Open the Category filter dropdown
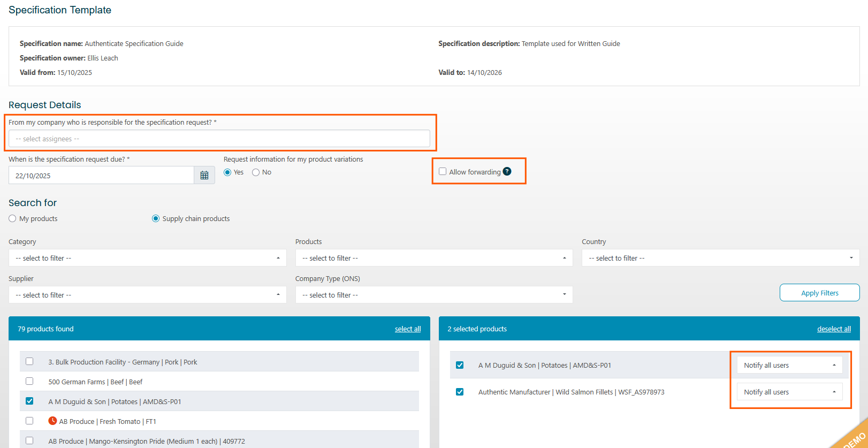This screenshot has height=448, width=868. [x=147, y=258]
